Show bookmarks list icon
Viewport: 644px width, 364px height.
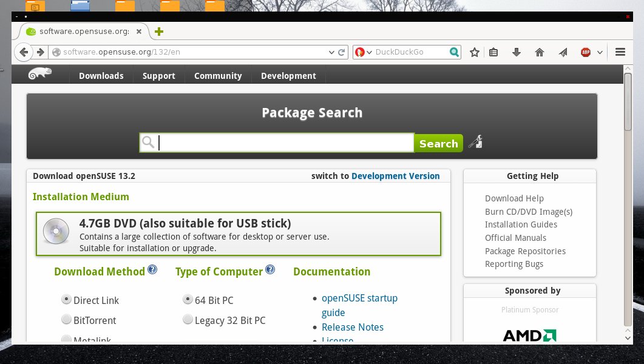coord(493,52)
